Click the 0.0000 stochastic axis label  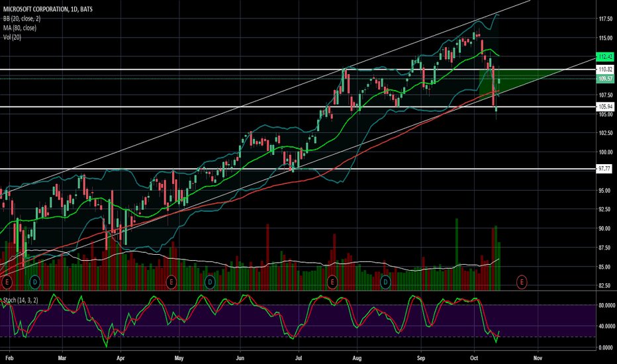(x=606, y=348)
